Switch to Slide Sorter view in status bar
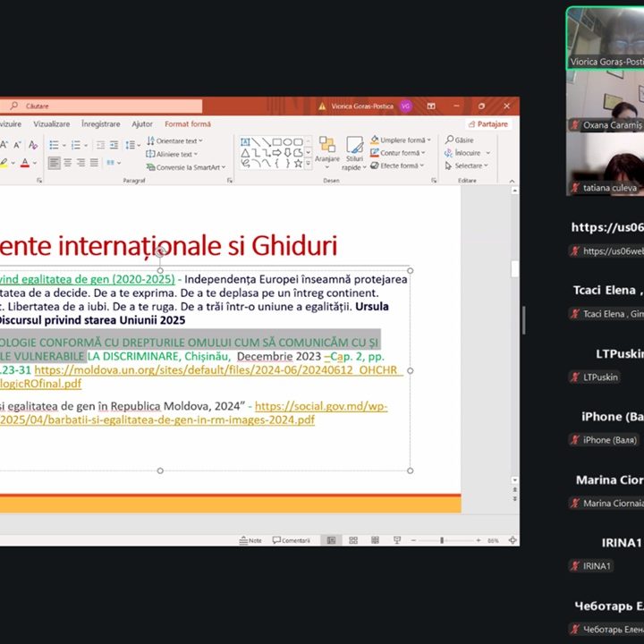This screenshot has width=644, height=644. [x=352, y=540]
